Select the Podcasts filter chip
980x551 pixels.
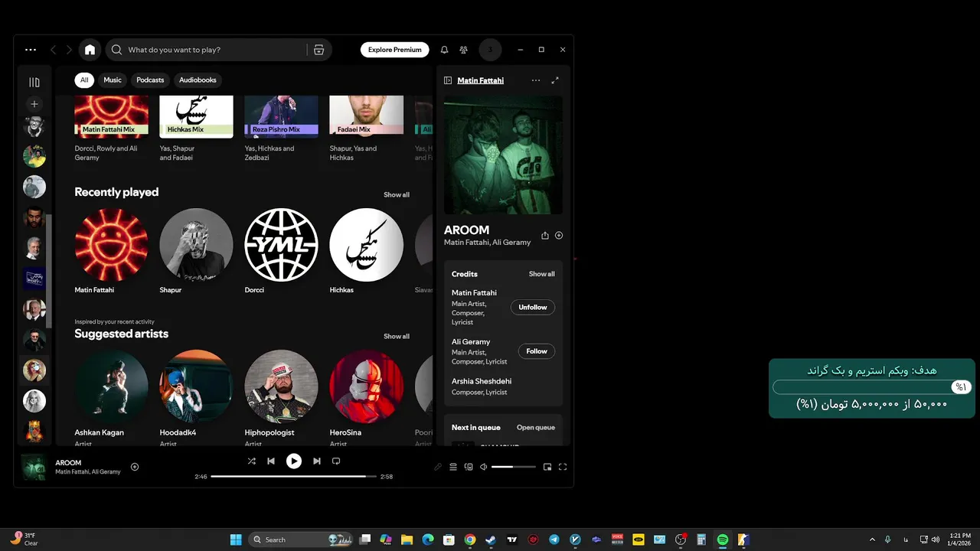pos(150,80)
